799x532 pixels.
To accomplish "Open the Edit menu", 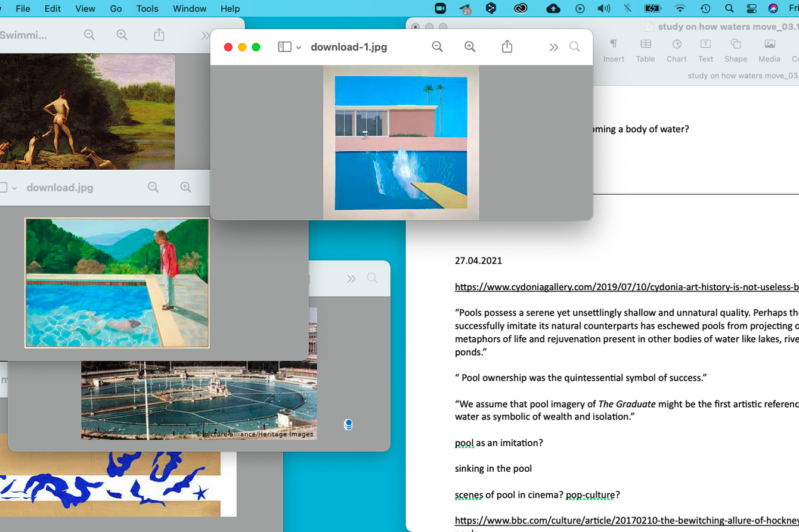I will tap(52, 8).
